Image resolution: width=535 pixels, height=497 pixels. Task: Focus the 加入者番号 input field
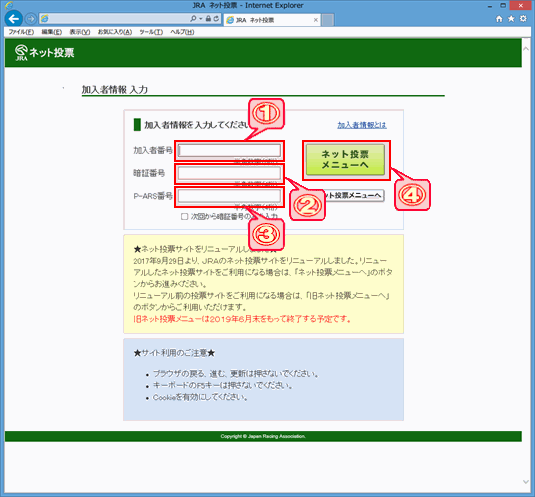coord(229,150)
